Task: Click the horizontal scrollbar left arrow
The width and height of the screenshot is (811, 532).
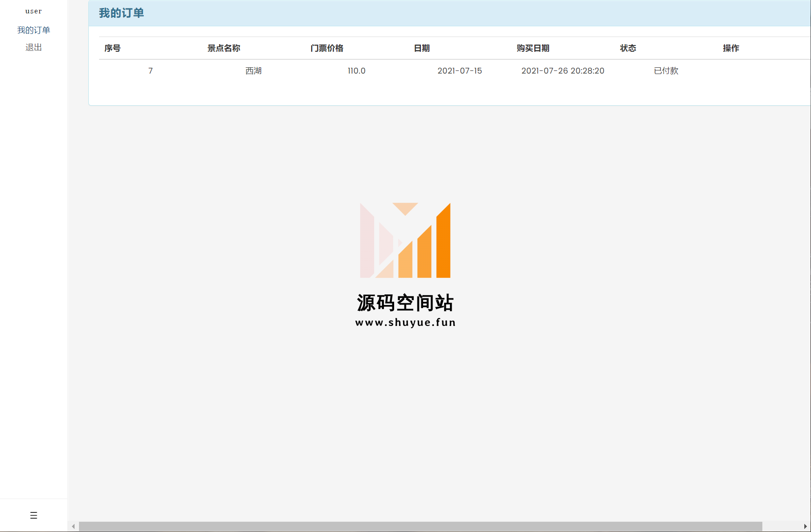Action: tap(73, 526)
